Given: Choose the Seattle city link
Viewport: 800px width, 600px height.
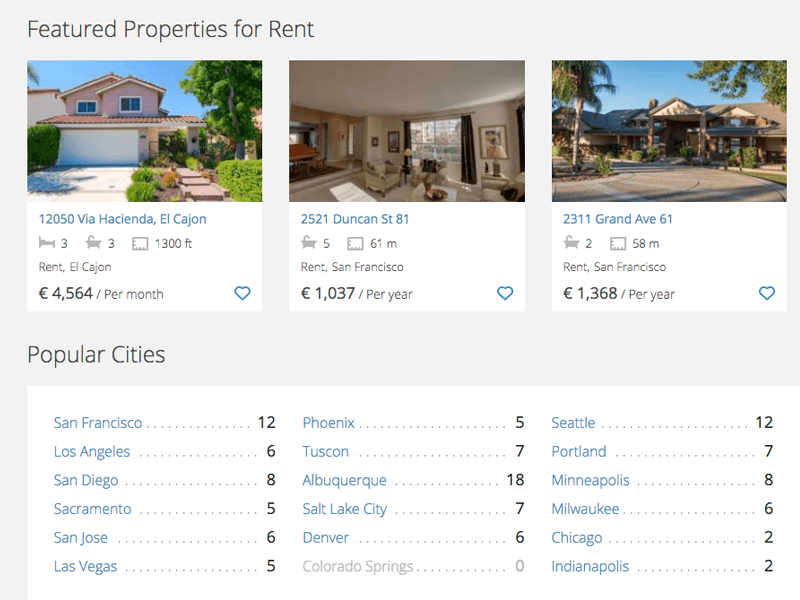Looking at the screenshot, I should pos(573,423).
